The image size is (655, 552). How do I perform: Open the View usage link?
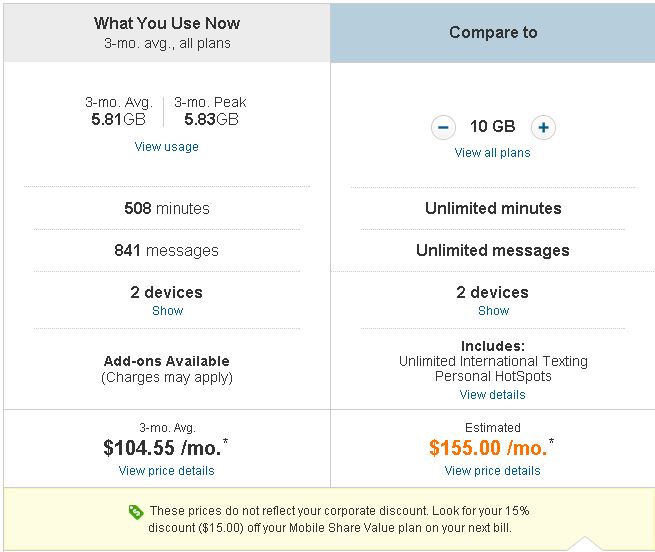click(x=166, y=147)
